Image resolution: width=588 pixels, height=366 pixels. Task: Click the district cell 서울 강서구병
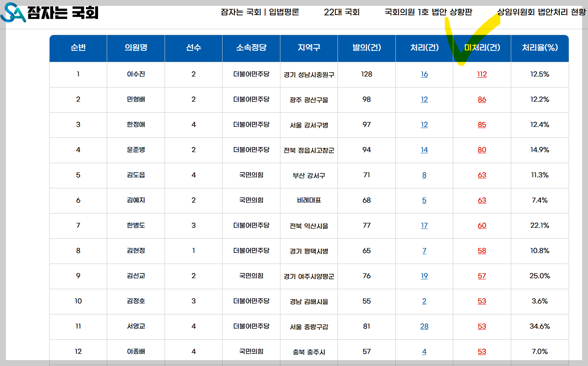click(x=309, y=125)
